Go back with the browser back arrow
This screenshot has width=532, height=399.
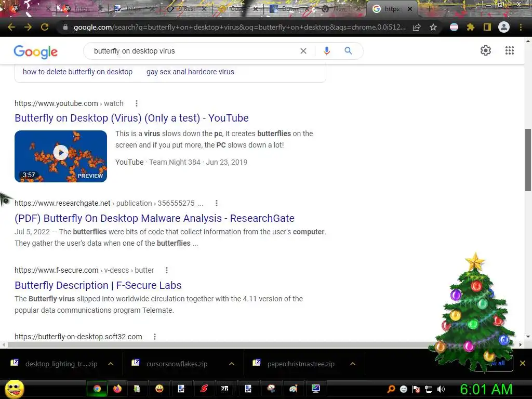[11, 27]
